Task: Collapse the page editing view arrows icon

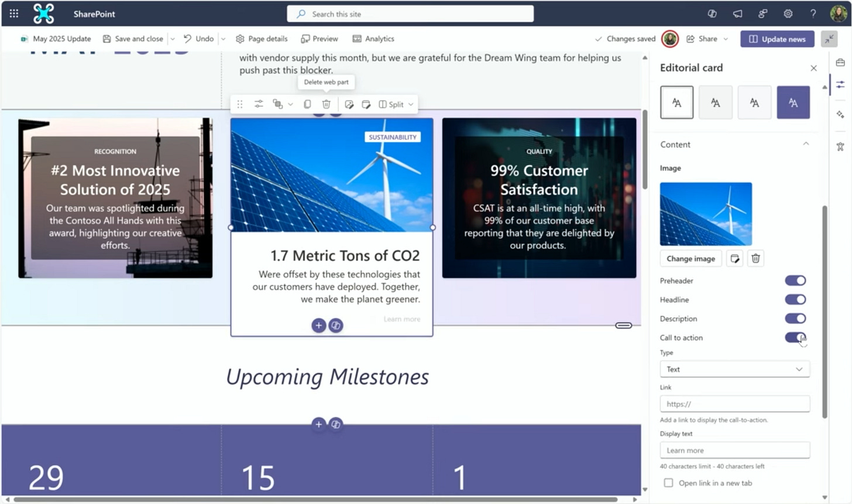Action: pyautogui.click(x=829, y=39)
